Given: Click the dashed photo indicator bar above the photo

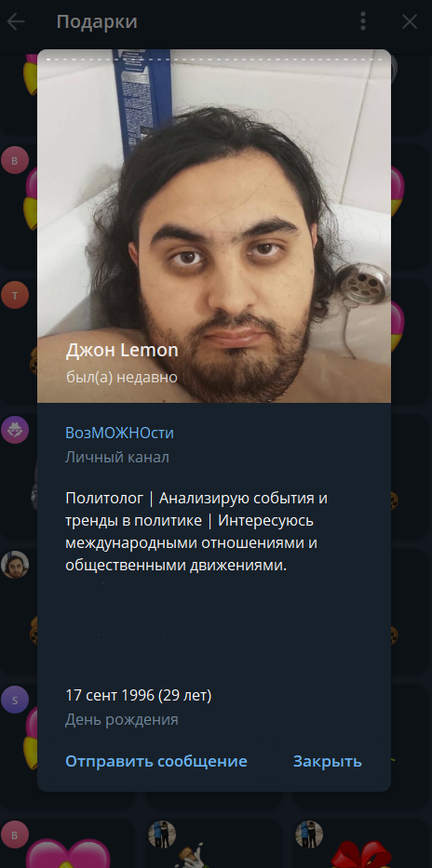Looking at the screenshot, I should click(214, 58).
